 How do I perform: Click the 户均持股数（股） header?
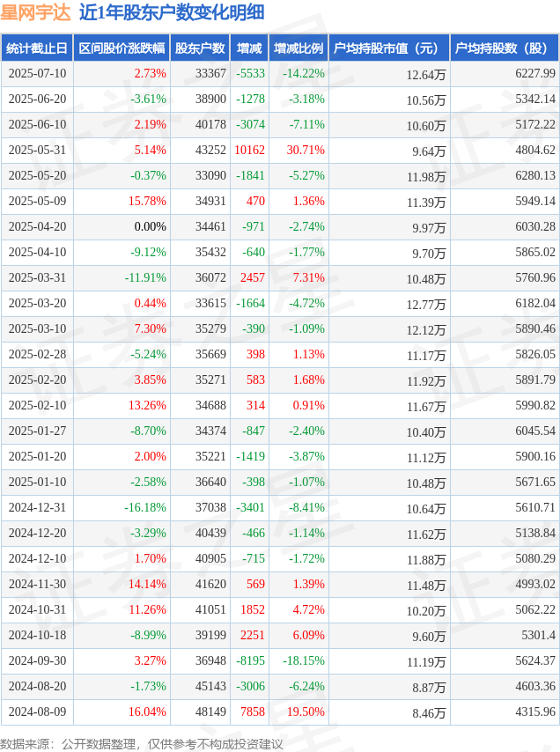(505, 48)
